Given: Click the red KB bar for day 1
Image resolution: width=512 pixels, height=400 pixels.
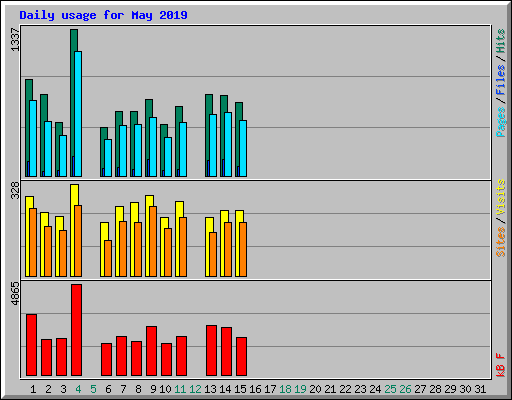Looking at the screenshot, I should tap(31, 345).
